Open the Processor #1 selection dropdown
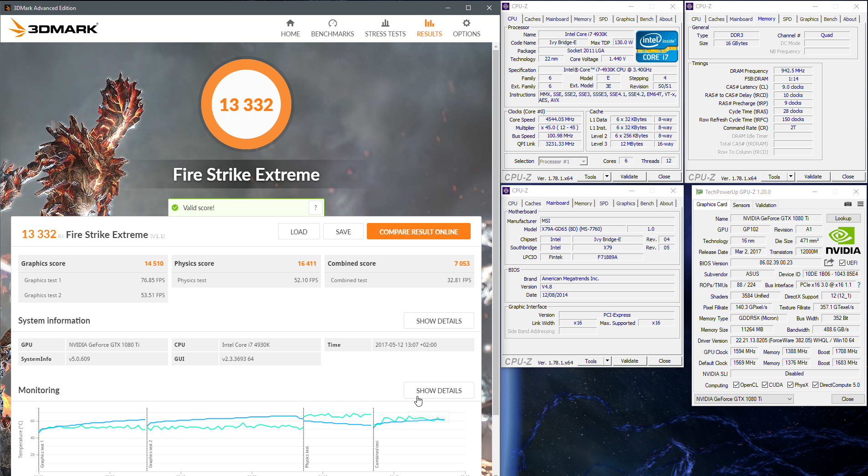 point(563,162)
